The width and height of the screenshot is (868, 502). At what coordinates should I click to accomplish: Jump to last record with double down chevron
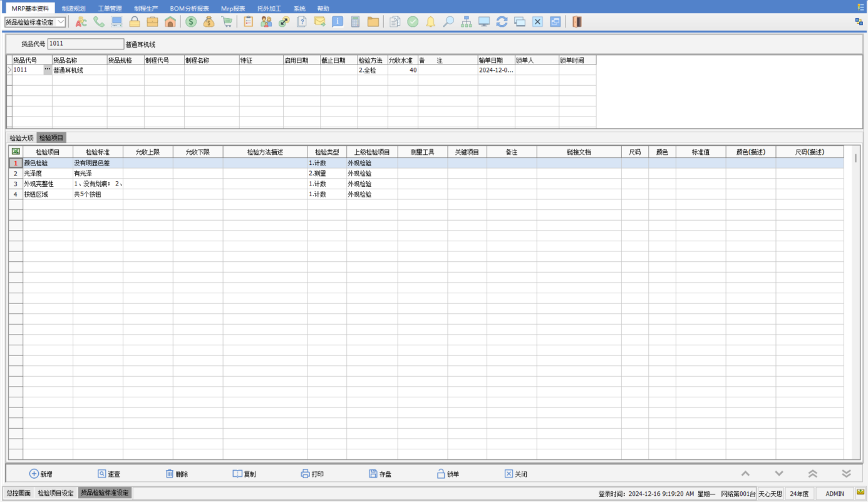(x=846, y=474)
